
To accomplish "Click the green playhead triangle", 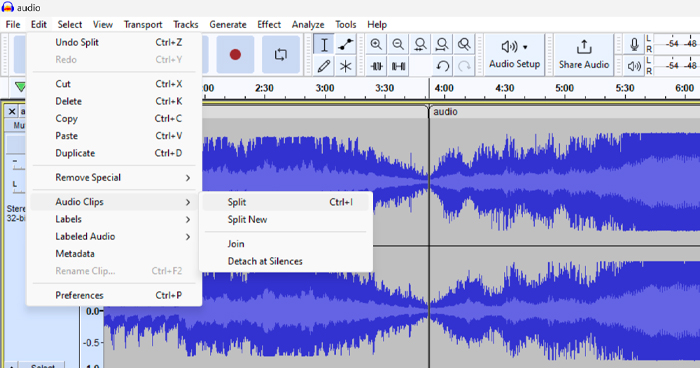I will coord(20,87).
